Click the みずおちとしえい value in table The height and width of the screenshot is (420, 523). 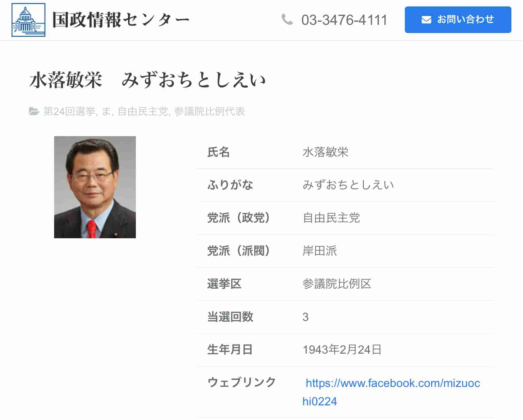[348, 185]
